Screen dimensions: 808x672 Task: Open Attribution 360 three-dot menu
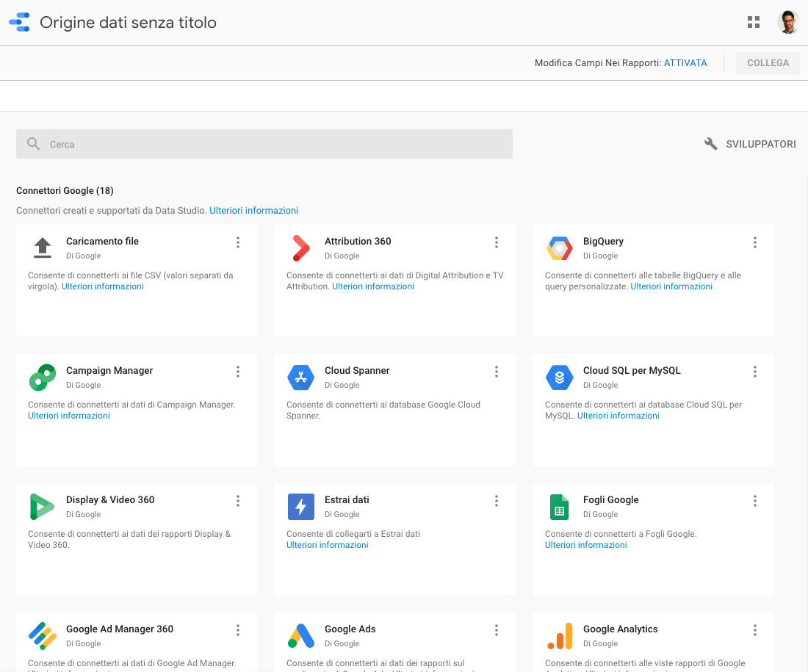pyautogui.click(x=497, y=242)
